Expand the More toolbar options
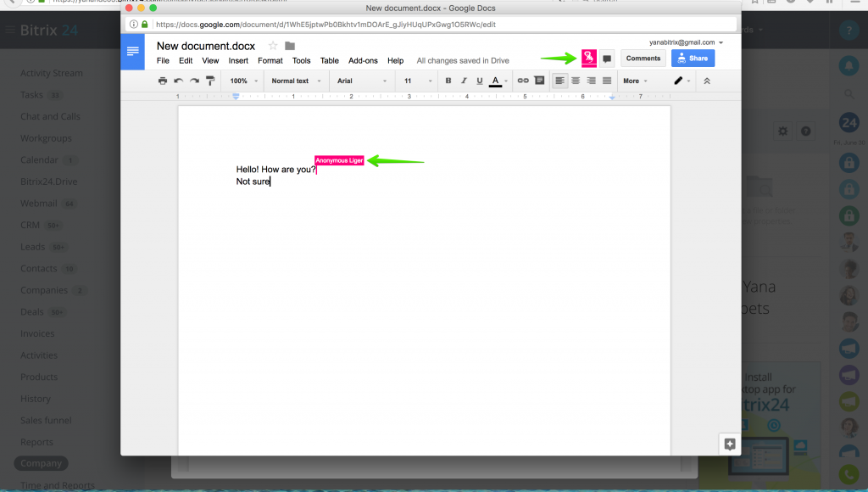868x492 pixels. (x=635, y=81)
